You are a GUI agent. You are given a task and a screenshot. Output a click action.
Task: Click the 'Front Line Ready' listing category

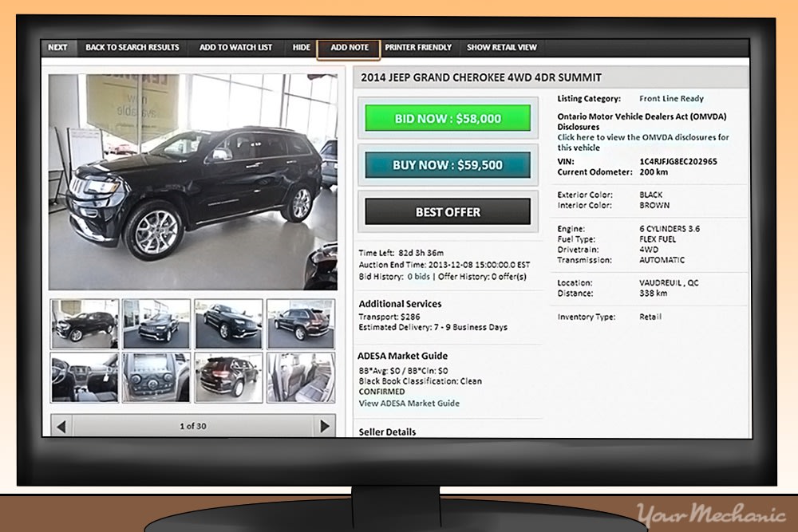pyautogui.click(x=671, y=99)
